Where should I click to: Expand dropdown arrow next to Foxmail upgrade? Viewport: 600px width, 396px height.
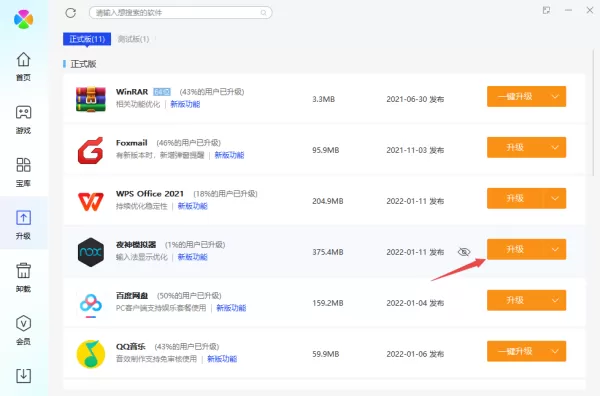click(555, 147)
